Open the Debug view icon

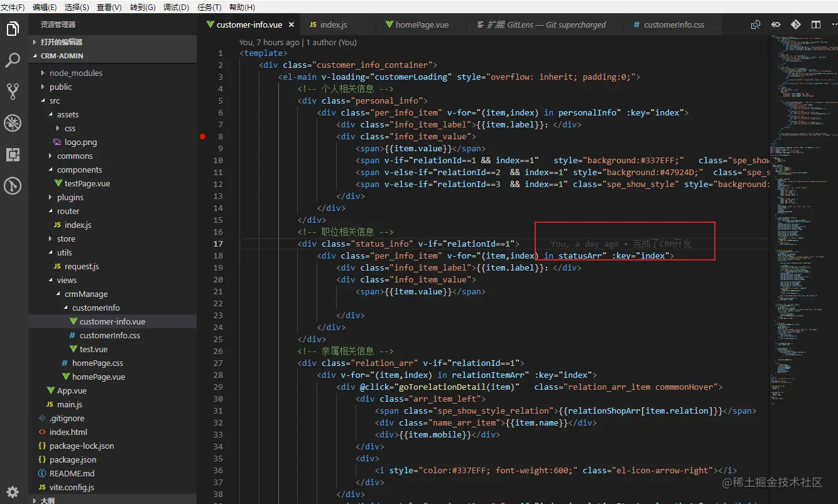coord(13,123)
